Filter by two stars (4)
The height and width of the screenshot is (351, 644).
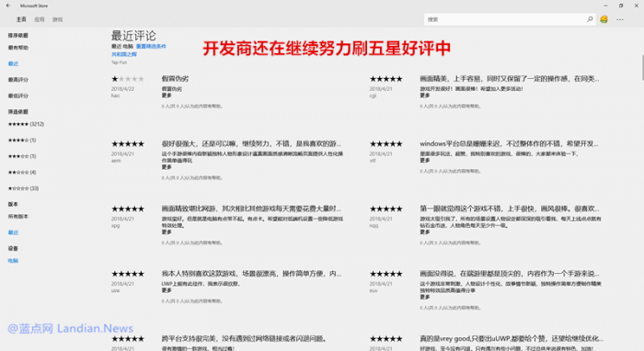tap(22, 172)
